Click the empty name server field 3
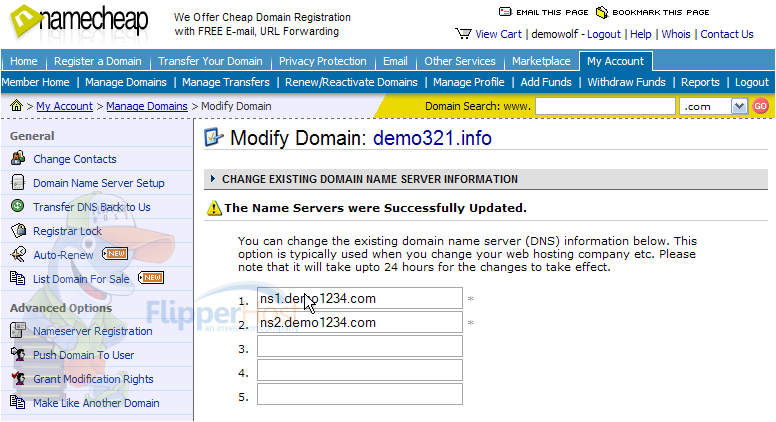The image size is (776, 422). click(360, 346)
